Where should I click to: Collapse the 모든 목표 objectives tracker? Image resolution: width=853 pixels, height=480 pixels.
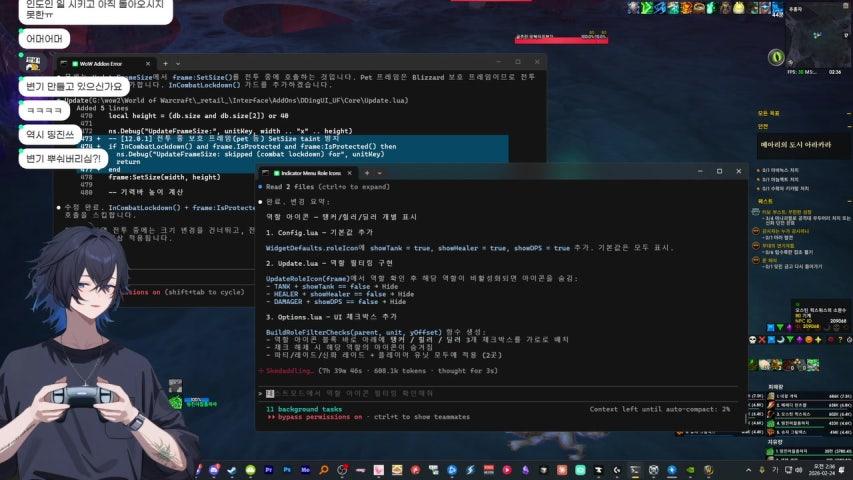[x=850, y=113]
